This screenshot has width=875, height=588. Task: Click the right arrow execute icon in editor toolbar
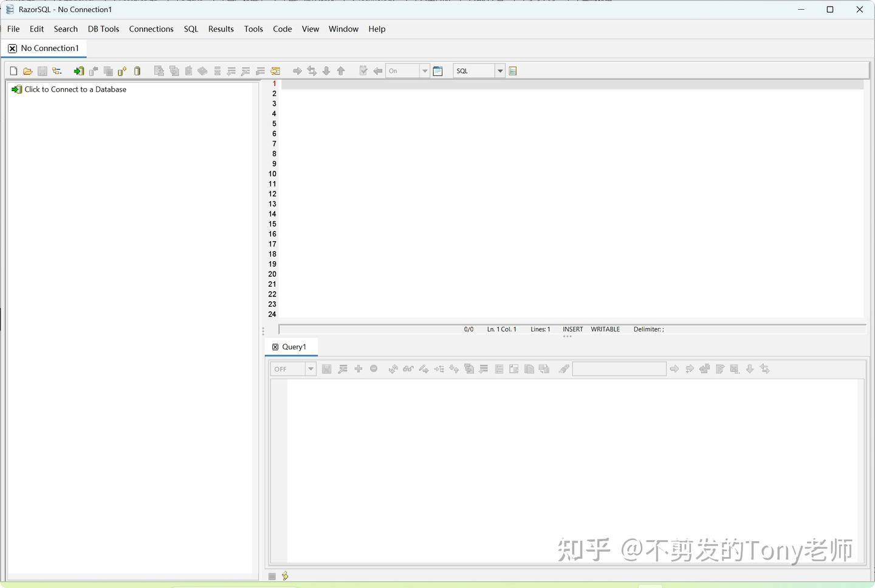point(297,71)
